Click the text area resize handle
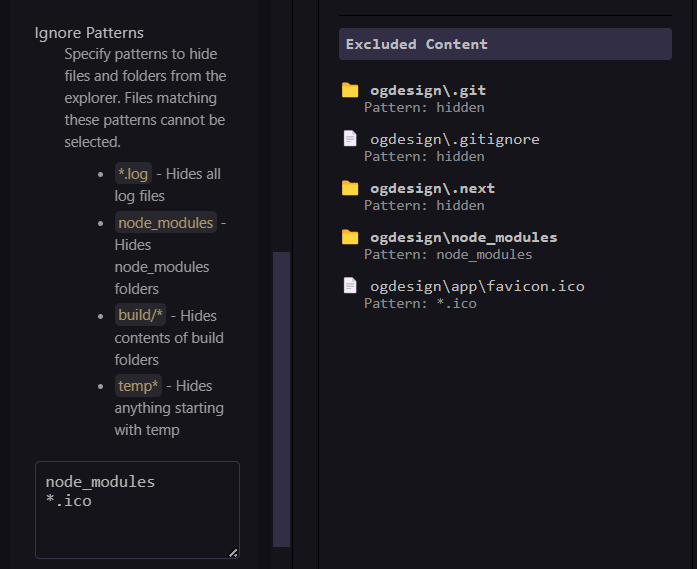Viewport: 697px width, 569px height. click(x=233, y=552)
